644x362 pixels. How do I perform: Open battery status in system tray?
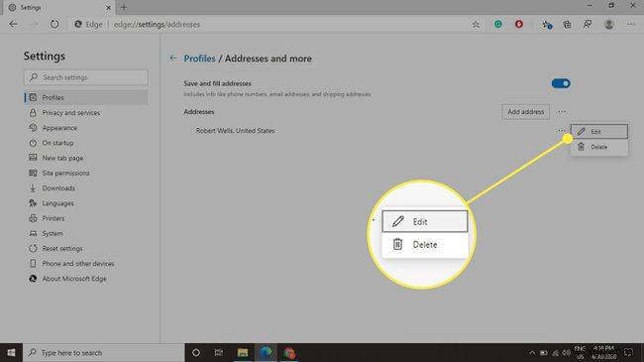[x=543, y=353]
